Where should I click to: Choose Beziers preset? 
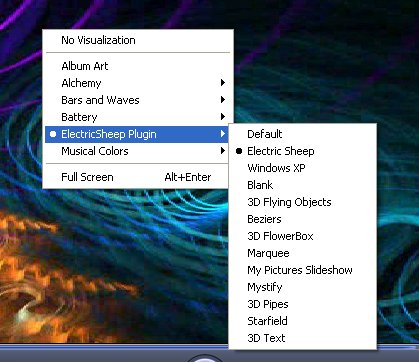pos(303,219)
